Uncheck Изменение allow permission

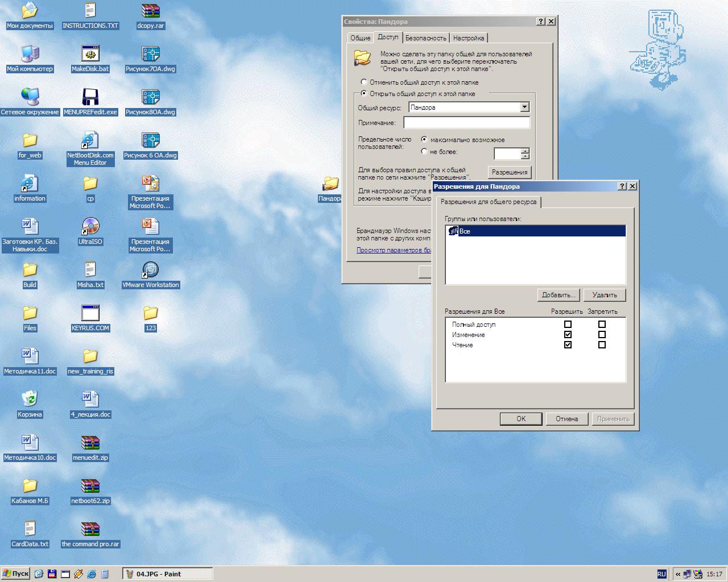click(x=568, y=335)
